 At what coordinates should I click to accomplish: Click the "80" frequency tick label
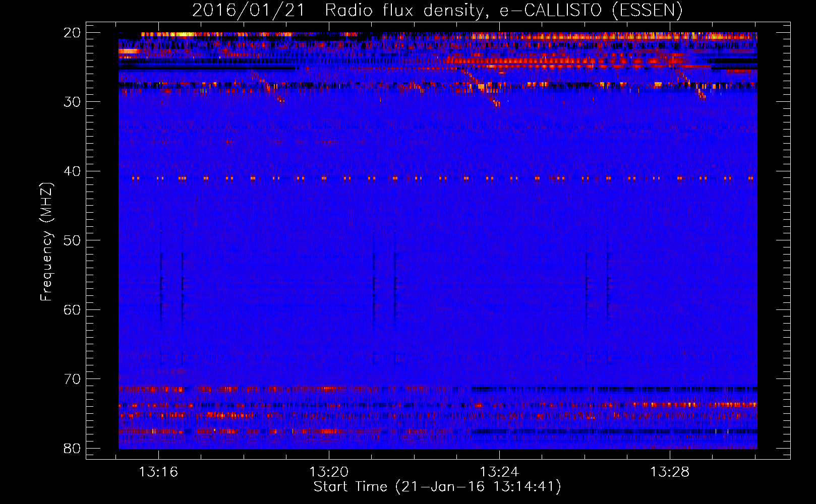[x=72, y=449]
